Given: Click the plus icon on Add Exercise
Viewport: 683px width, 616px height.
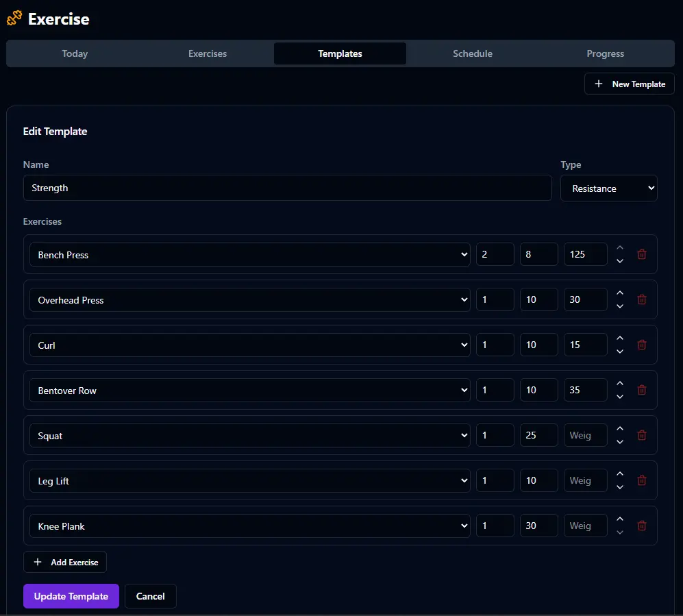Looking at the screenshot, I should pos(38,562).
